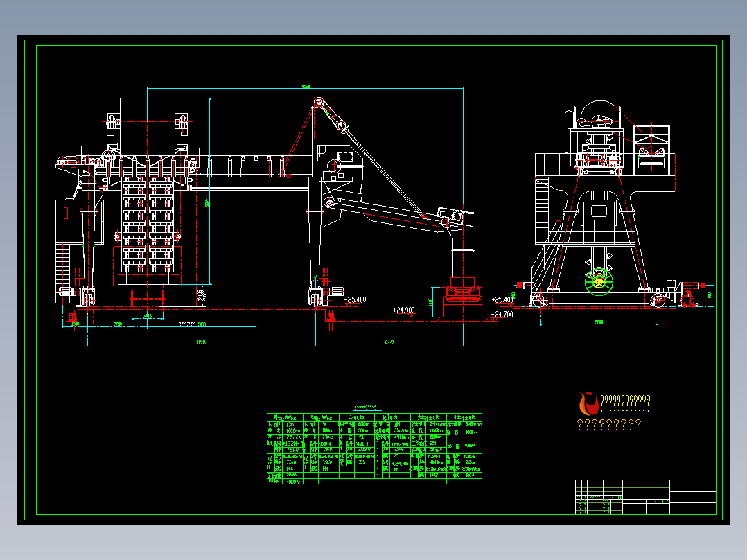This screenshot has width=747, height=560.
Task: Click the orange flame logo
Action: tap(588, 403)
